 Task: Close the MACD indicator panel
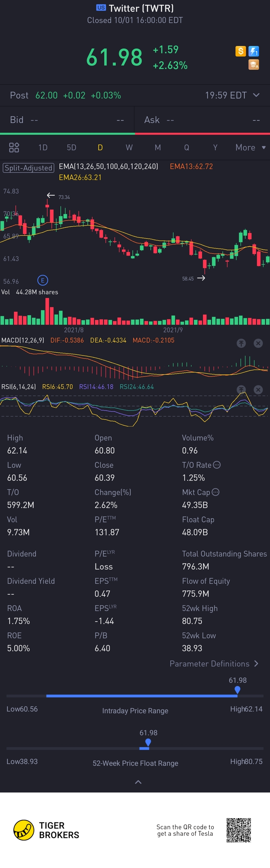(258, 343)
